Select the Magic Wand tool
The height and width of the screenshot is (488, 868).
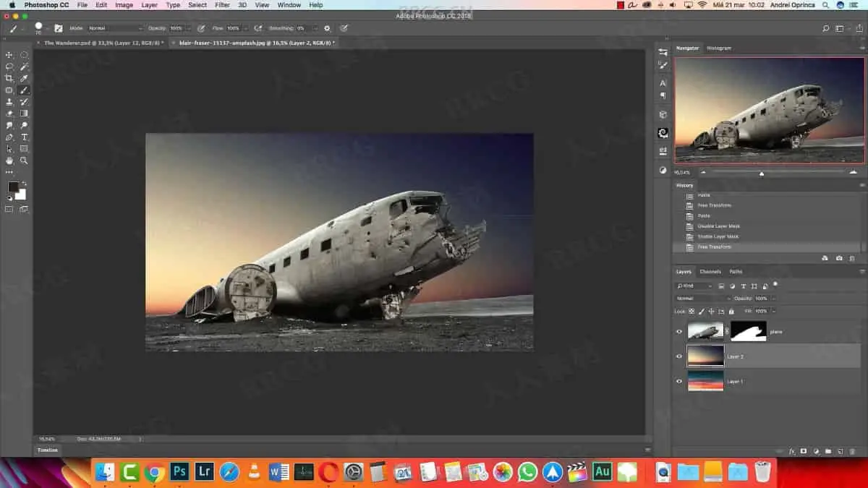(x=24, y=67)
